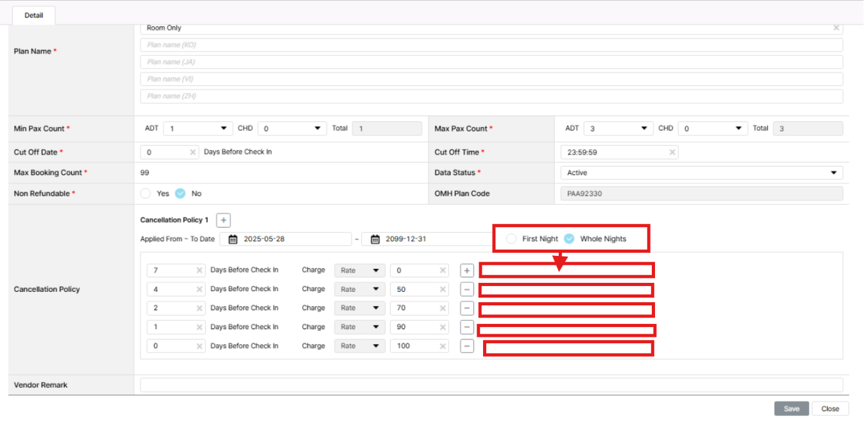Open the Data Status dropdown
Screen dimensions: 868x424
(701, 173)
